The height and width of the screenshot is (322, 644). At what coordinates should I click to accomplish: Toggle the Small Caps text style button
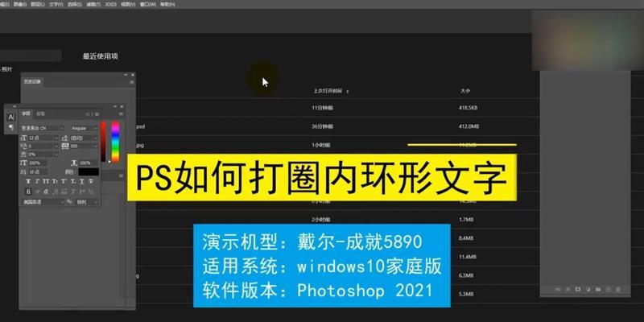[55, 182]
